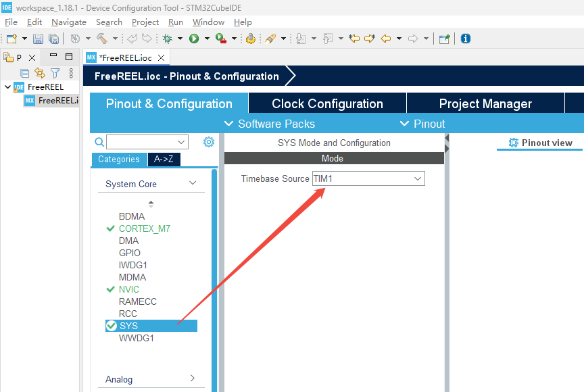Open the Project menu
584x392 pixels.
point(145,22)
